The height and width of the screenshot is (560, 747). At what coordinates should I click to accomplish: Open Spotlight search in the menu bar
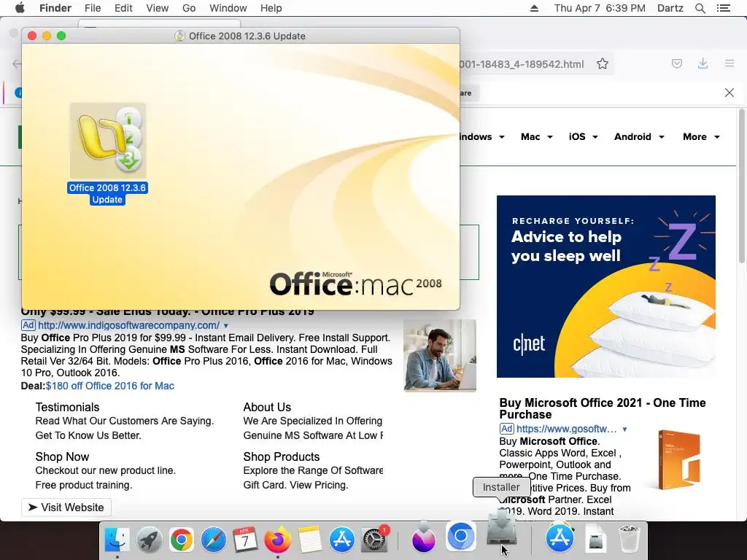point(700,8)
